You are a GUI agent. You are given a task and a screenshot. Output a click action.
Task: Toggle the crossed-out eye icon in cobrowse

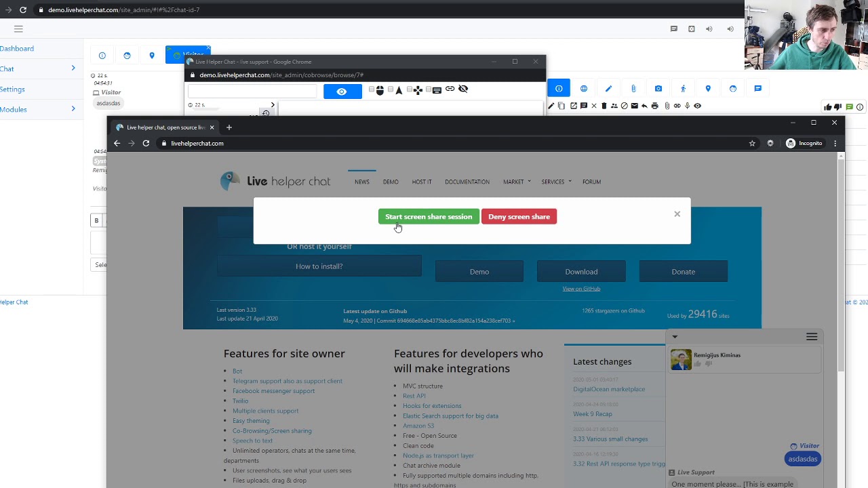point(463,89)
